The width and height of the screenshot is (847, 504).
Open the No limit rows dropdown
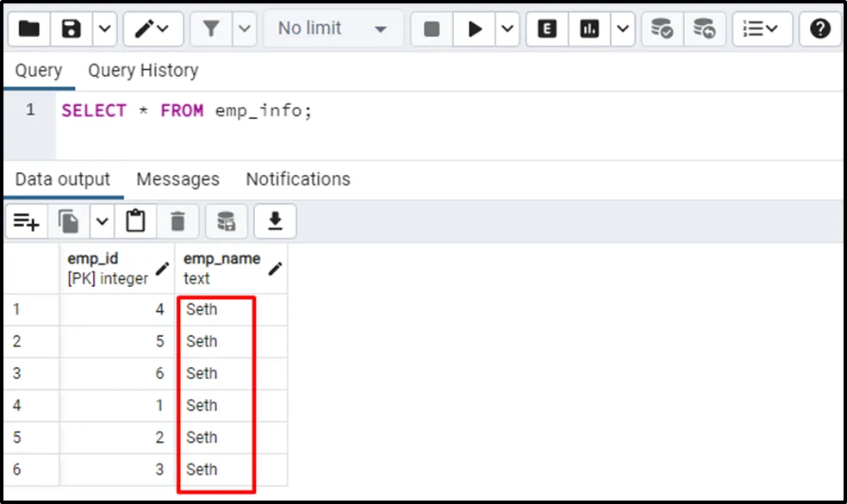click(332, 29)
